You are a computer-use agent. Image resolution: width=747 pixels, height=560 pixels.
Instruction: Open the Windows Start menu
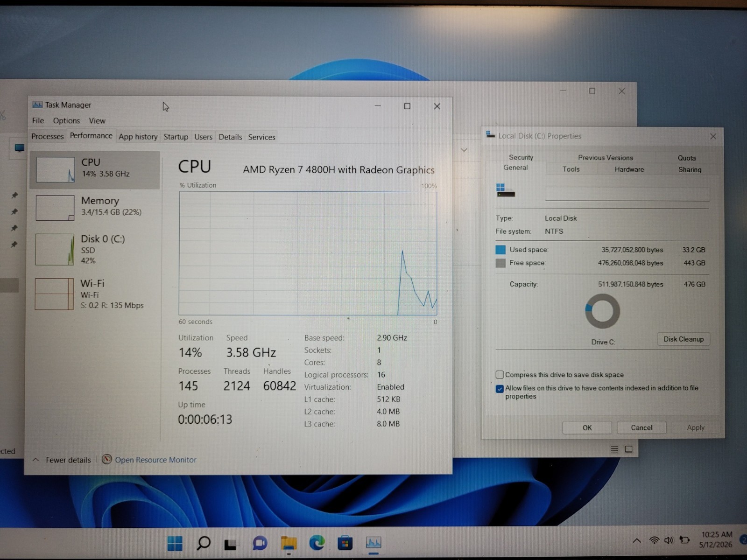pos(175,543)
